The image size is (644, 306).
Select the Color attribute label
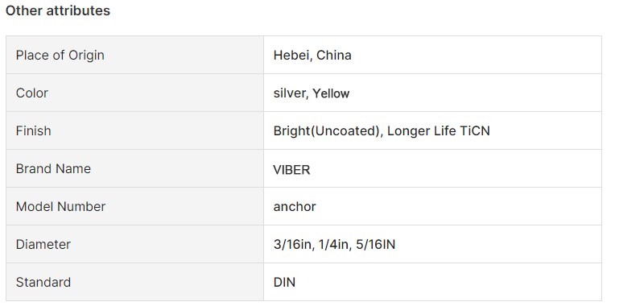tap(32, 93)
